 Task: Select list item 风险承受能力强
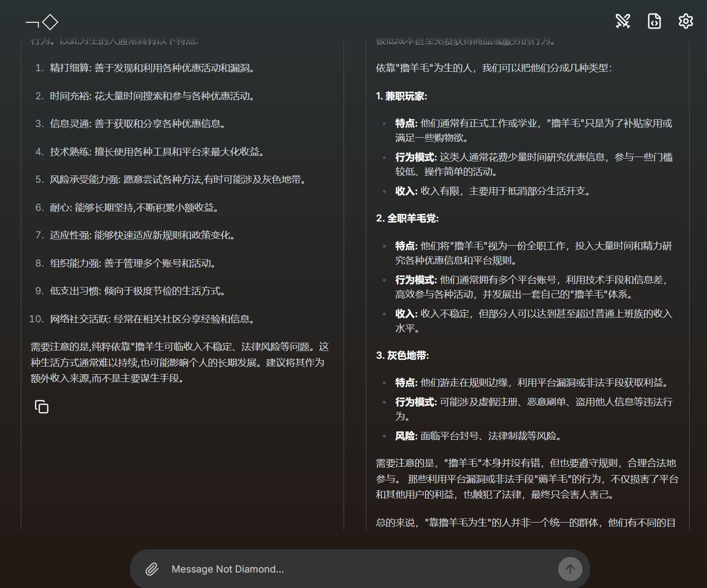click(179, 179)
